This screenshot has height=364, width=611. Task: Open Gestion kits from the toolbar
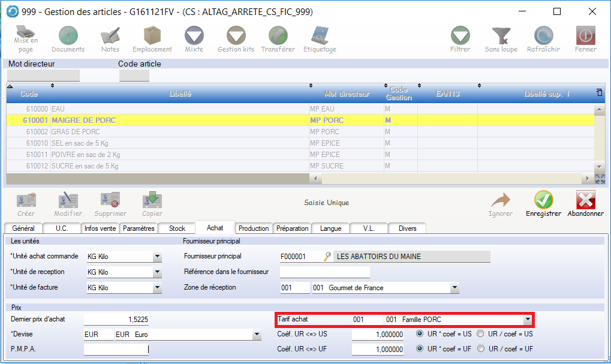click(x=236, y=40)
